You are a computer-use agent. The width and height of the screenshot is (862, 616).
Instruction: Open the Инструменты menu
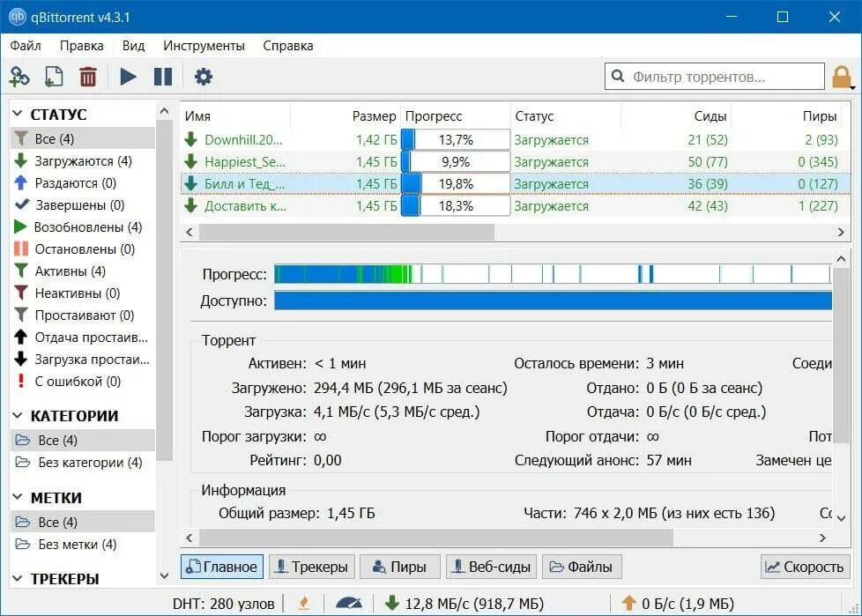204,46
